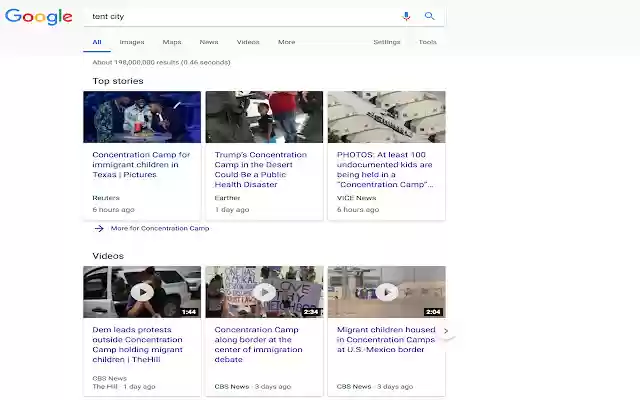Viewport: 640px width, 400px height.
Task: Switch to the Images tab
Action: 132,42
